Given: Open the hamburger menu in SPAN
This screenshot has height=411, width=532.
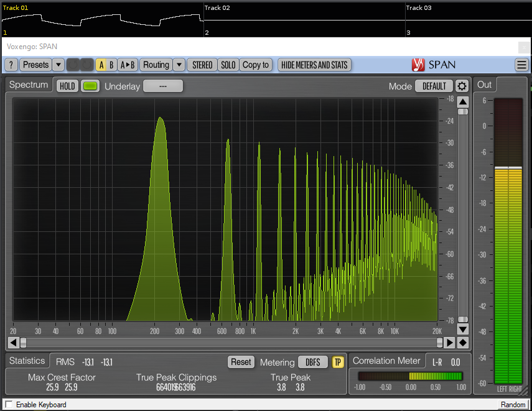Looking at the screenshot, I should 521,65.
